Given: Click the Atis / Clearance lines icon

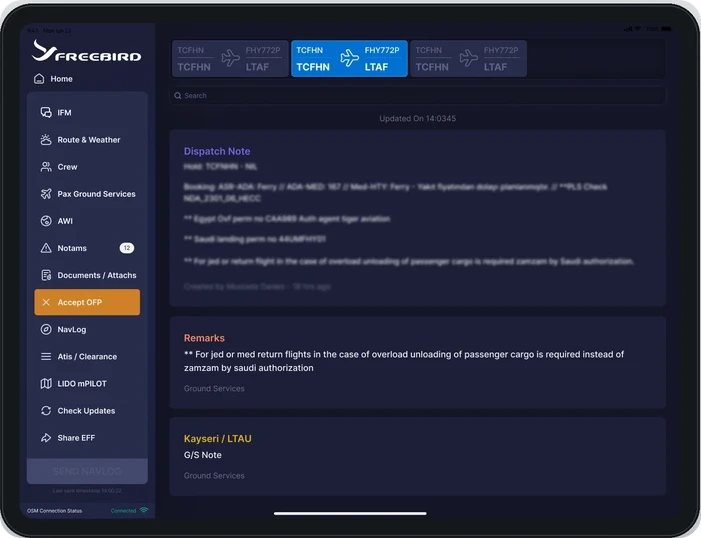Looking at the screenshot, I should click(46, 356).
